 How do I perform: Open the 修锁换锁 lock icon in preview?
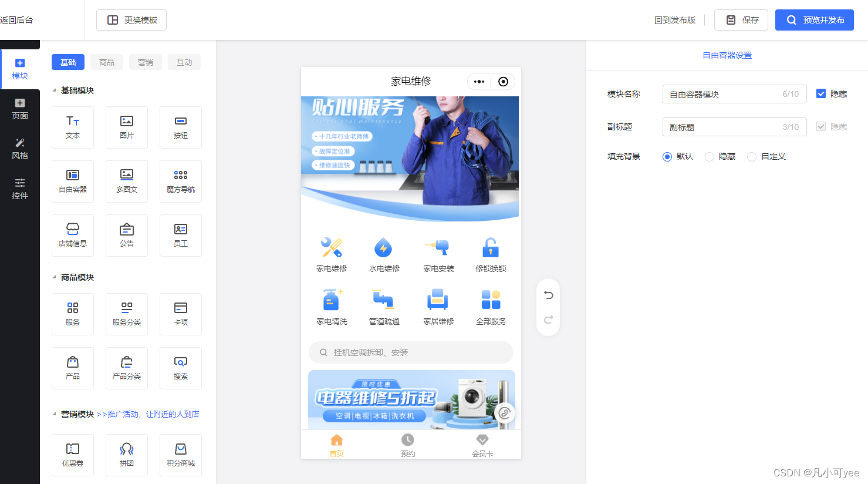(491, 255)
